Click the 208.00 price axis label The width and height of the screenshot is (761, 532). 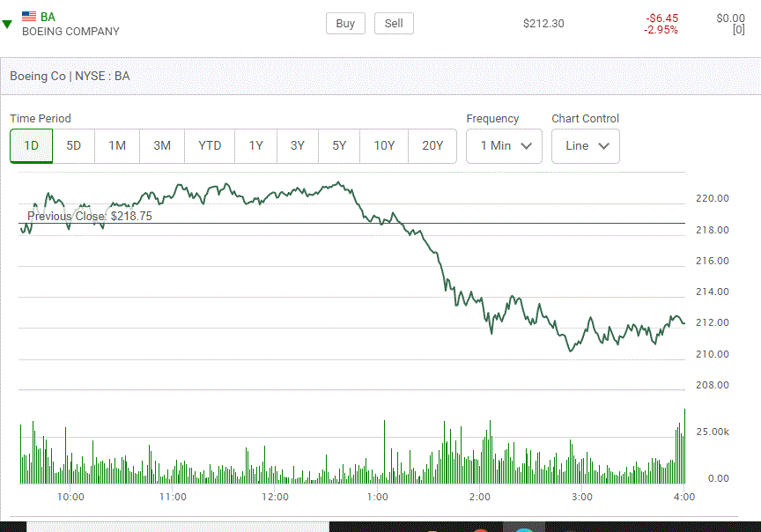click(x=713, y=385)
